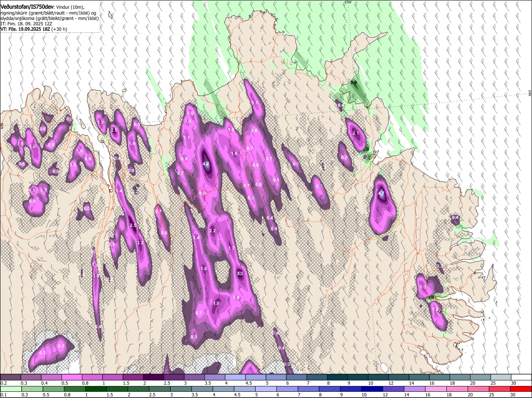This screenshot has width=532, height=398.
Task: Select the 1–1.5 darkest green rain swatch
Action: 96,389
